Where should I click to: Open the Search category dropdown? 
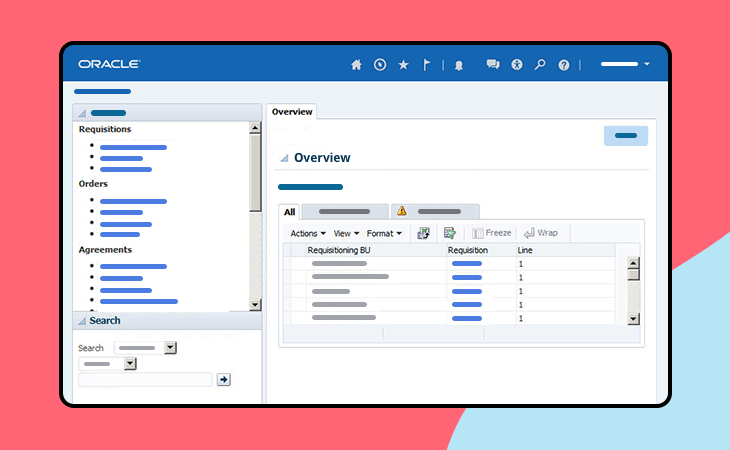click(x=170, y=348)
